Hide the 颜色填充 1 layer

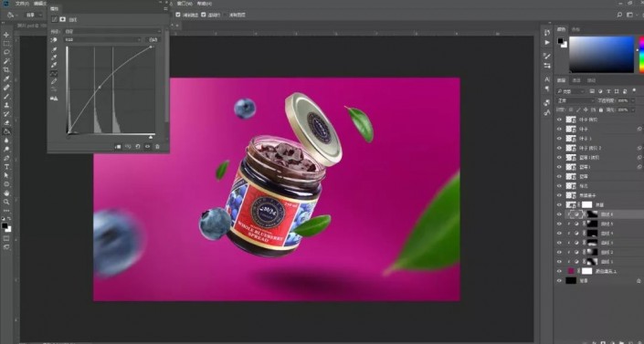[559, 271]
